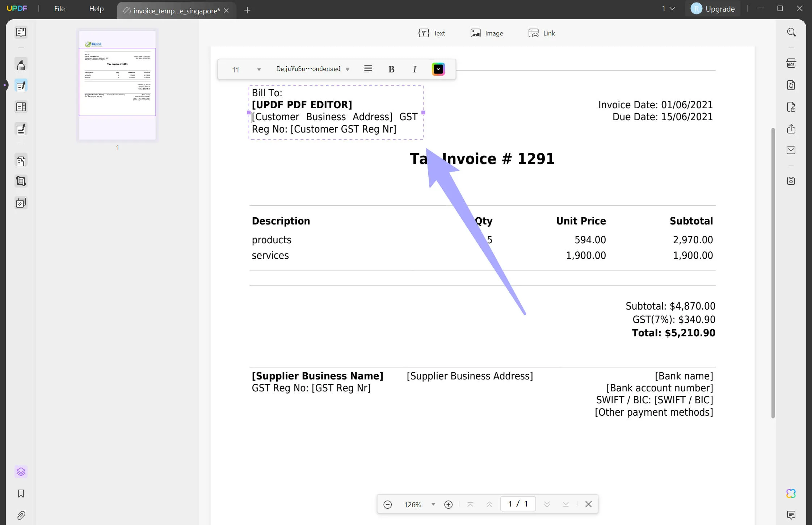812x525 pixels.
Task: Click the Invoice Date: 01/06/2021 text
Action: pyautogui.click(x=655, y=105)
